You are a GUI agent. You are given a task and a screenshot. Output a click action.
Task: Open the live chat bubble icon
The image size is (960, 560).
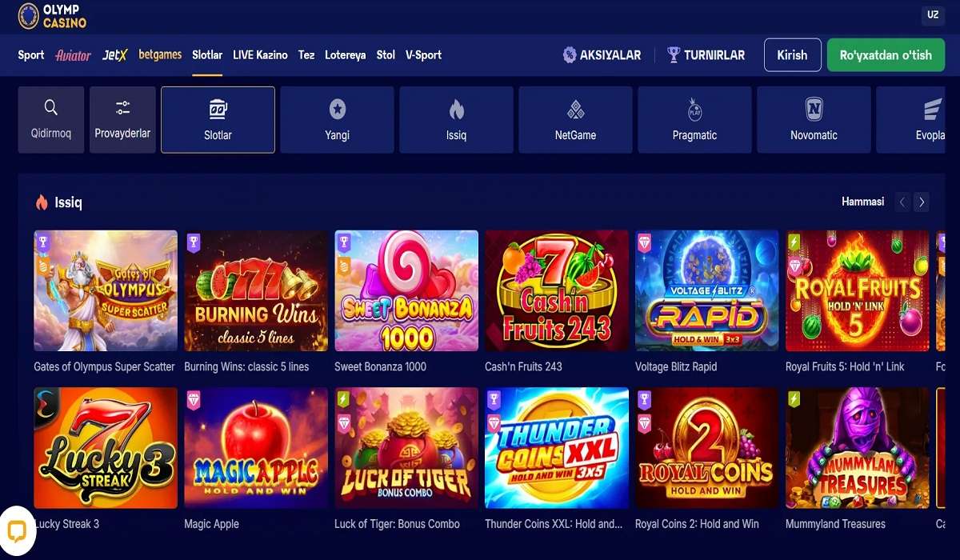click(17, 531)
